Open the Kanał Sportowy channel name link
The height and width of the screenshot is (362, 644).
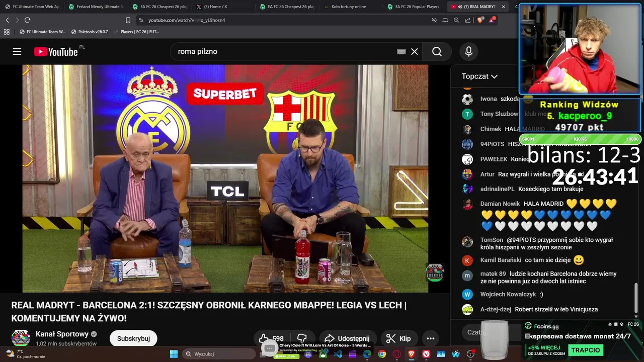click(x=62, y=334)
